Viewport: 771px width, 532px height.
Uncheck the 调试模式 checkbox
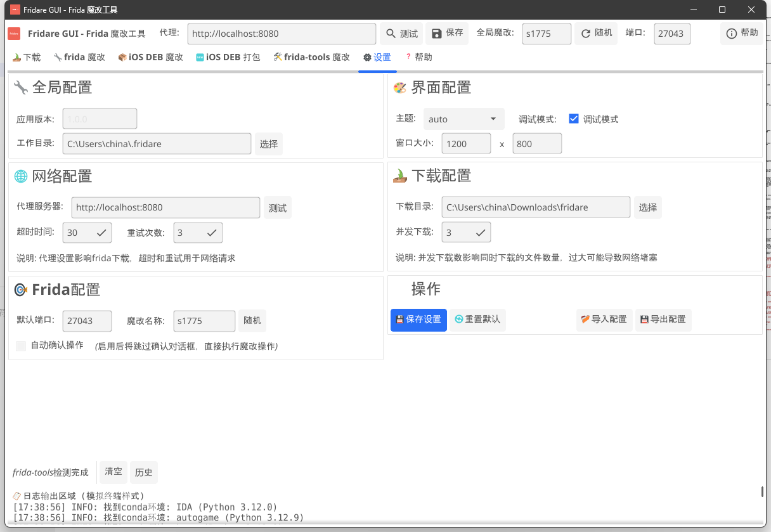point(574,119)
